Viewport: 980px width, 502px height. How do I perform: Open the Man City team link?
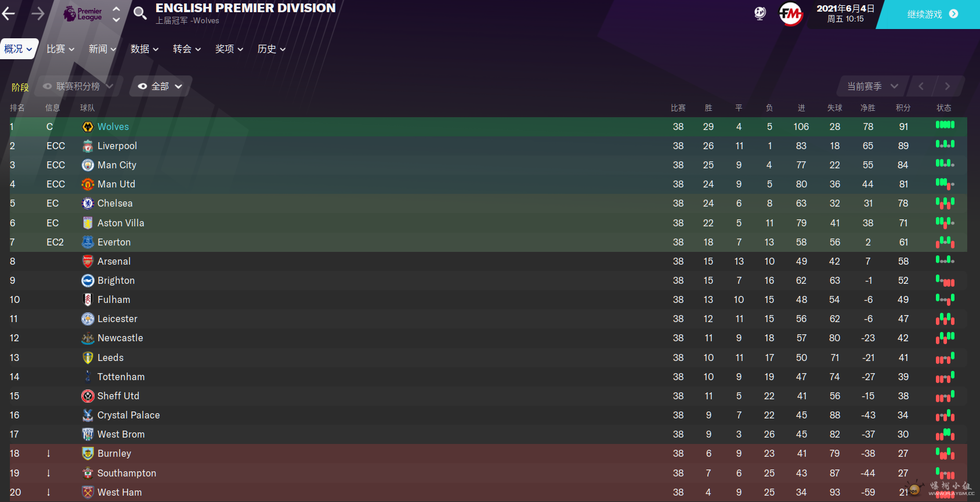(x=117, y=165)
